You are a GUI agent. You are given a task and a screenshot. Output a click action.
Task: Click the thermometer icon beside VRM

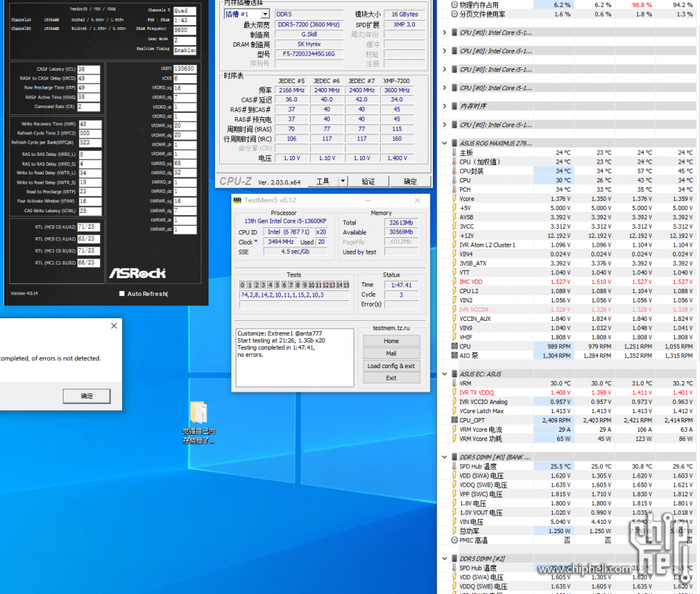tap(454, 383)
